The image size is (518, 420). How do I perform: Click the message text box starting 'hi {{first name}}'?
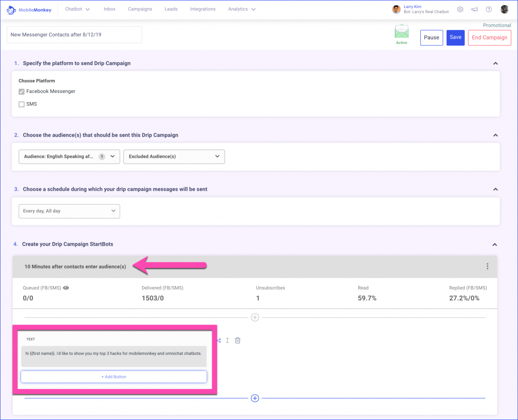pos(114,356)
